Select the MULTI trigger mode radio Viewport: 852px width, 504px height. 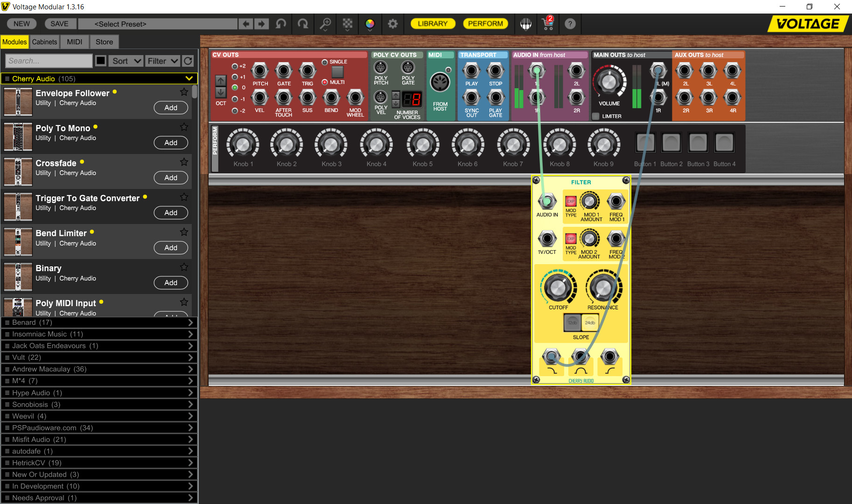(x=325, y=82)
